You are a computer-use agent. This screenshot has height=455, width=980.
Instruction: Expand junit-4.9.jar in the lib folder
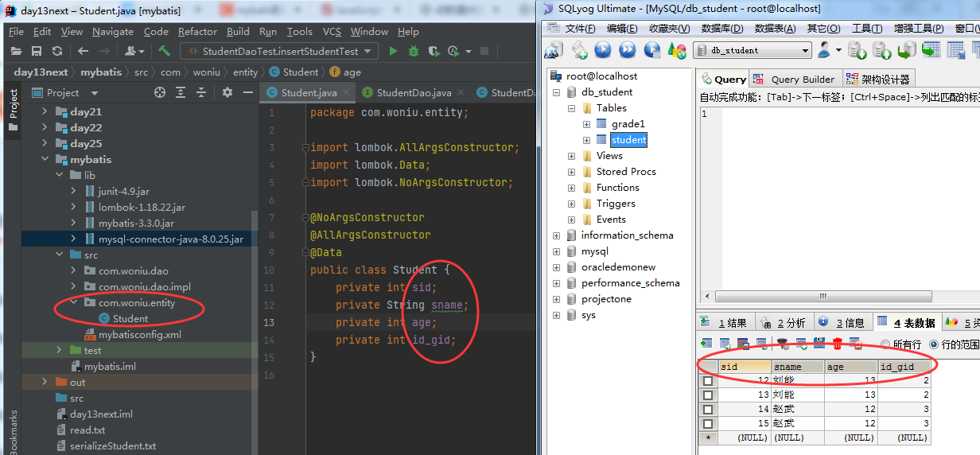[74, 192]
